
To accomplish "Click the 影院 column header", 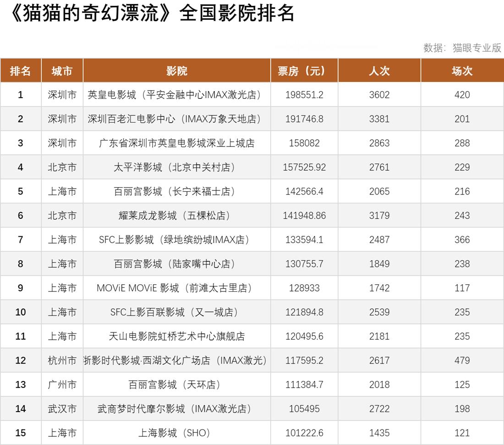I will 177,71.
